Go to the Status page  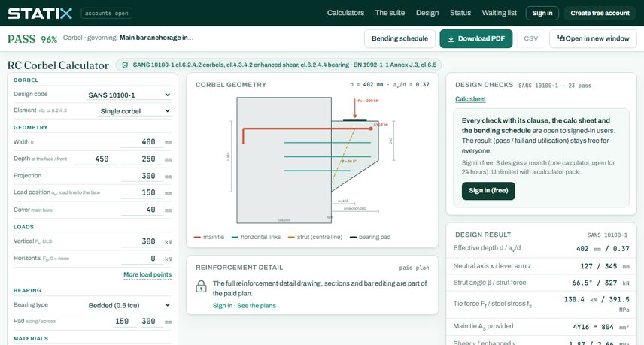(460, 13)
